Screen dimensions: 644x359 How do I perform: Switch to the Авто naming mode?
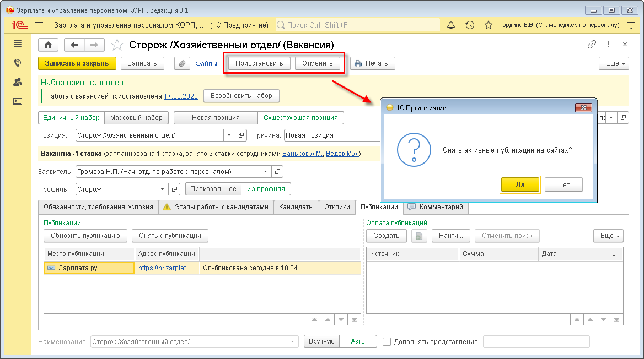[358, 341]
